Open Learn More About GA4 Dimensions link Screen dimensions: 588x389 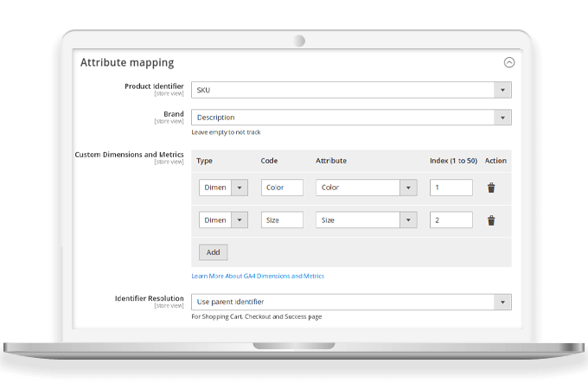pyautogui.click(x=258, y=276)
